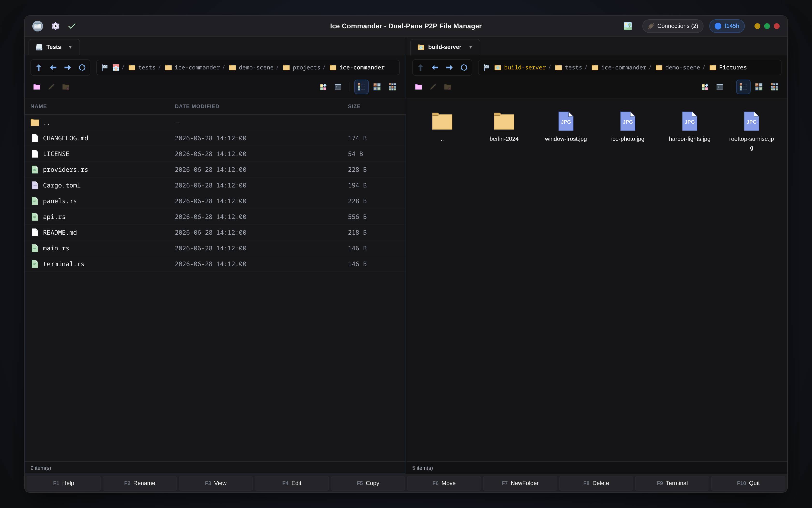Viewport: 812px width, 508px height.
Task: Click F6 Move button
Action: (x=444, y=483)
